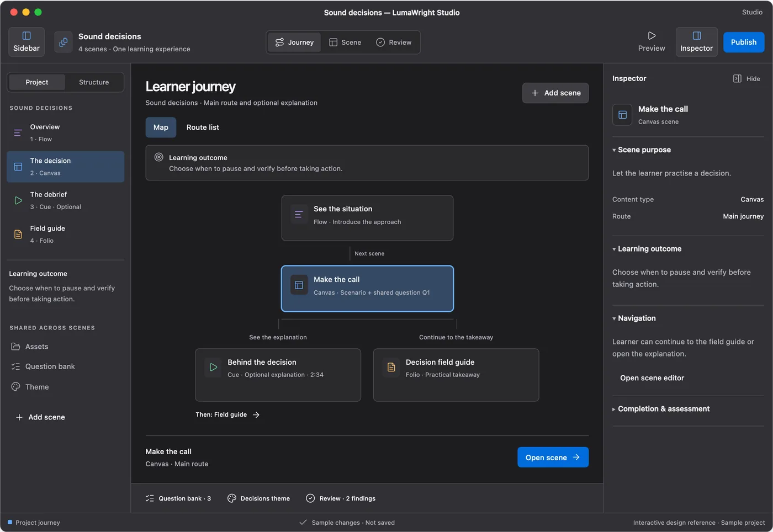Click the Make the call canvas icon

click(x=299, y=285)
